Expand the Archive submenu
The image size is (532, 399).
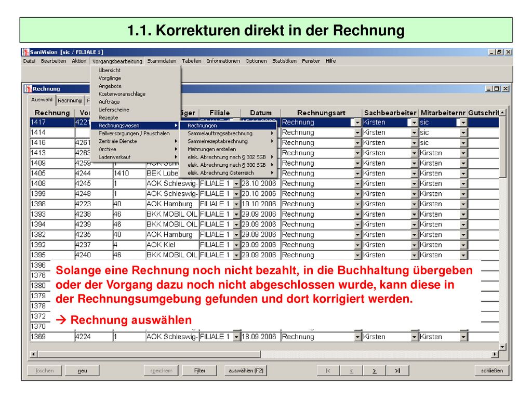[x=136, y=149]
